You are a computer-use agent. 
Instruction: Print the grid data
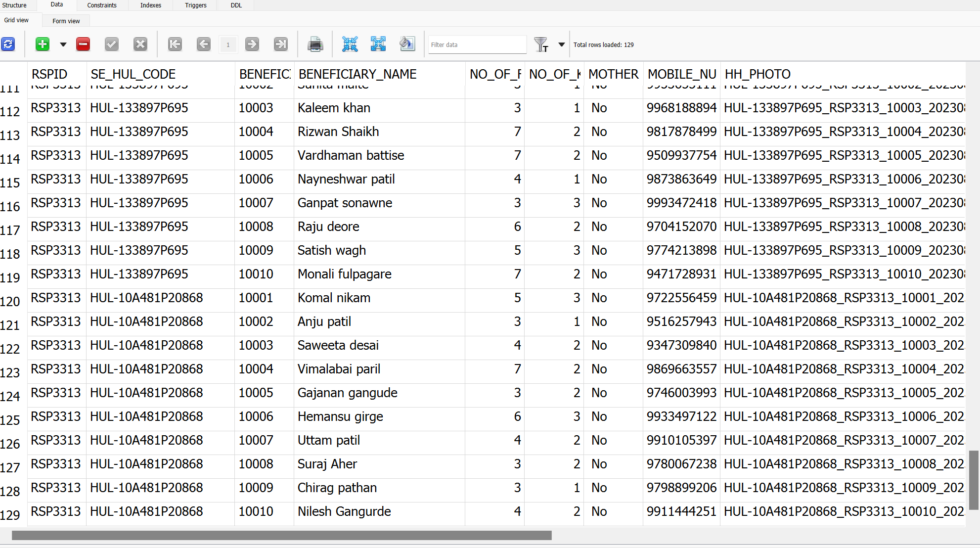(315, 45)
